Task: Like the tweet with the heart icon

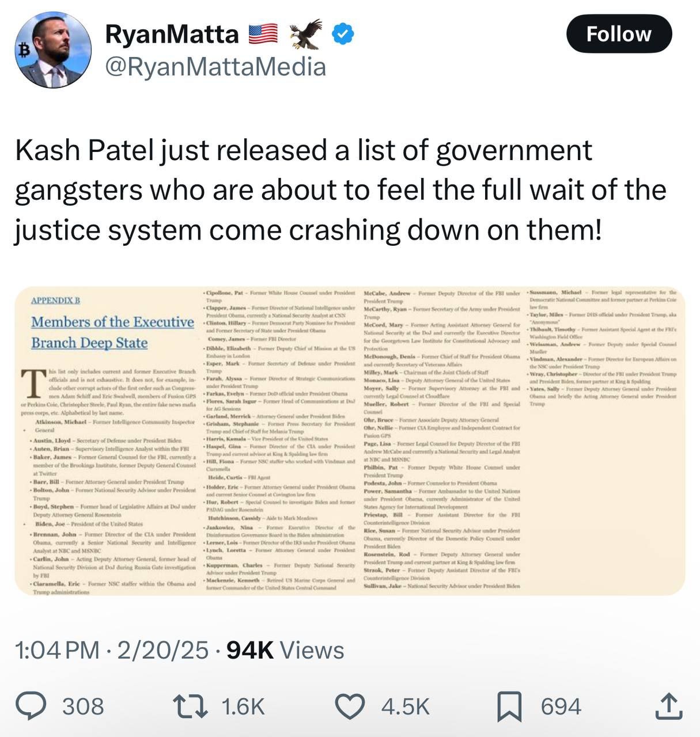Action: tap(350, 706)
